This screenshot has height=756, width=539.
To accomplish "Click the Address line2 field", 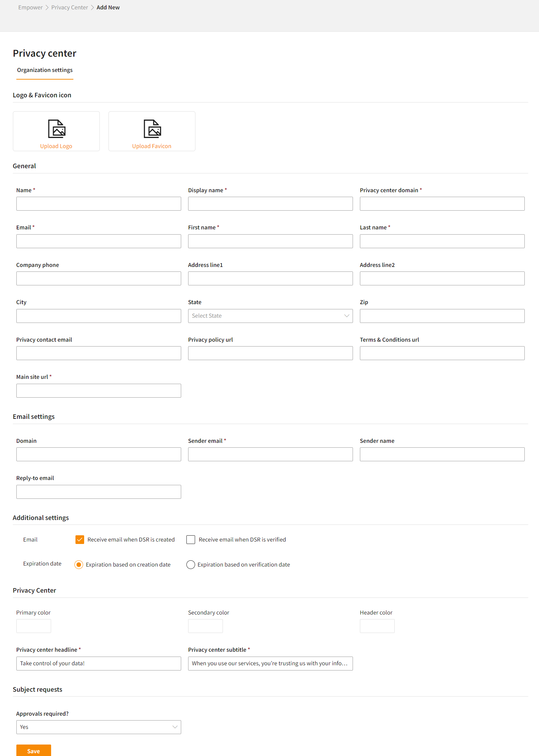I will [x=442, y=278].
